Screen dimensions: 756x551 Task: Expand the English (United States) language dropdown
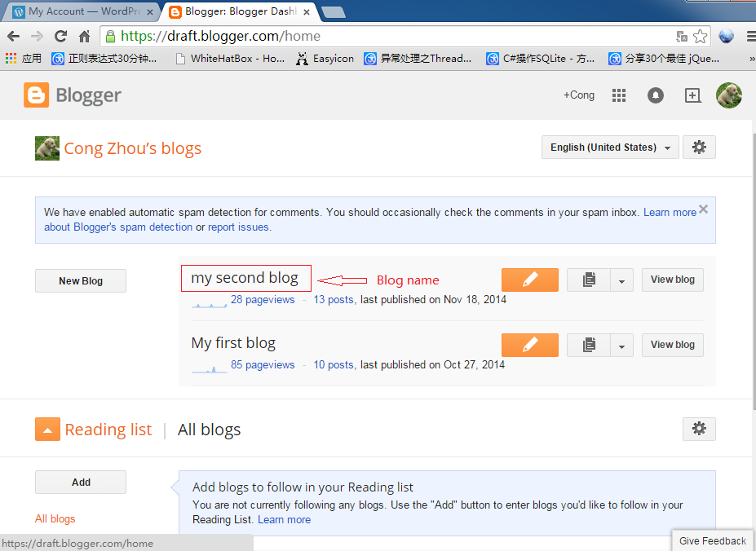tap(610, 148)
